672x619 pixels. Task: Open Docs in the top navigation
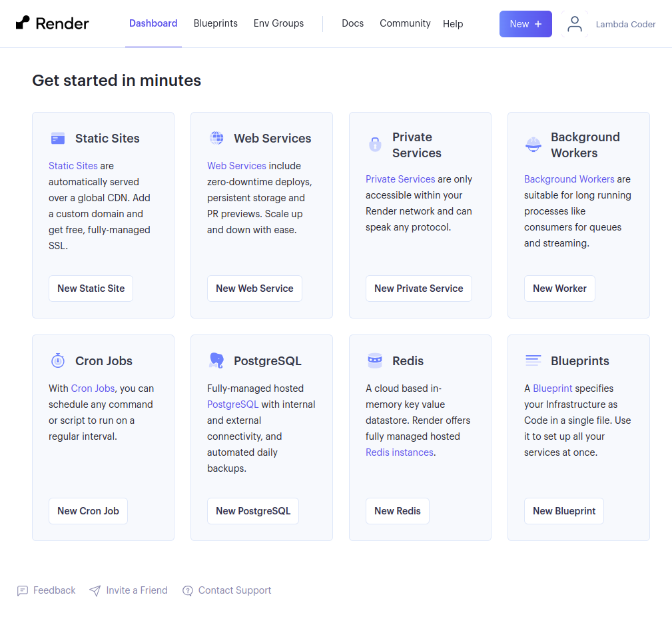(353, 23)
